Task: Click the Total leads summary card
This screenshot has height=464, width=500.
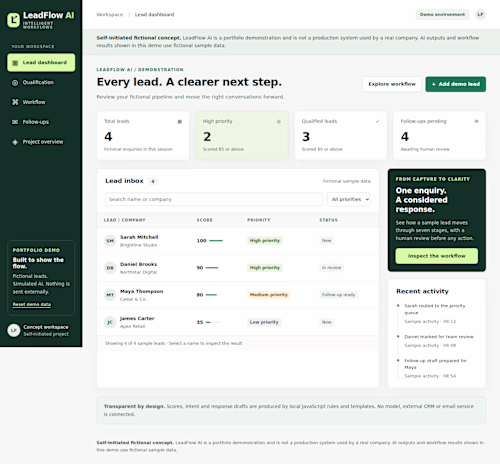Action: coord(143,135)
